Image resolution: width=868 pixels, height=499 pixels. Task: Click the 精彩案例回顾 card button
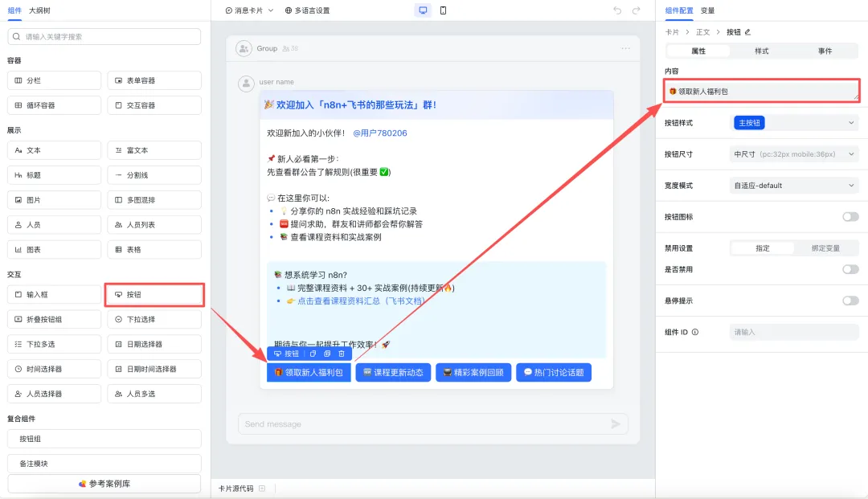(x=473, y=372)
